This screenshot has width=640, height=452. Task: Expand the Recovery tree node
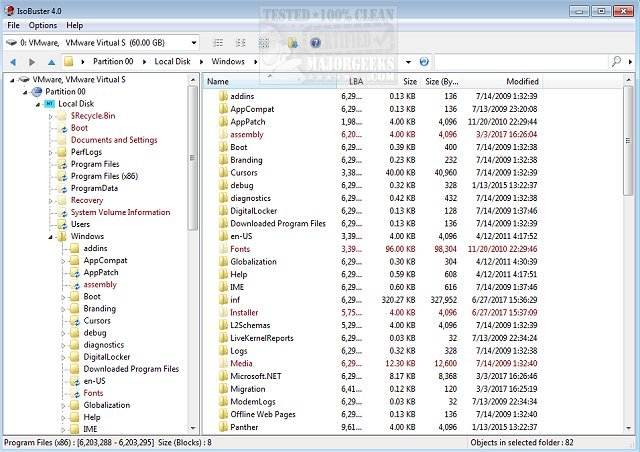tap(51, 201)
